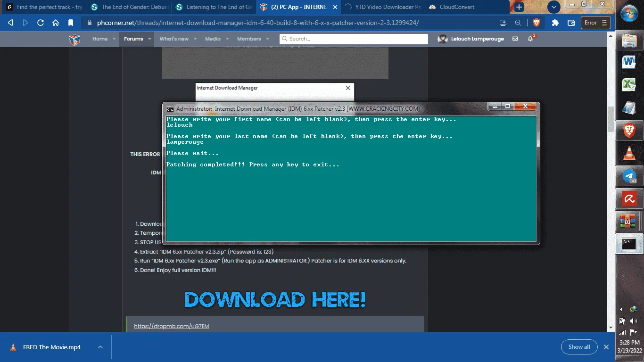Viewport: 644px width, 362px height.
Task: Open the What's new menu
Action: 174,39
